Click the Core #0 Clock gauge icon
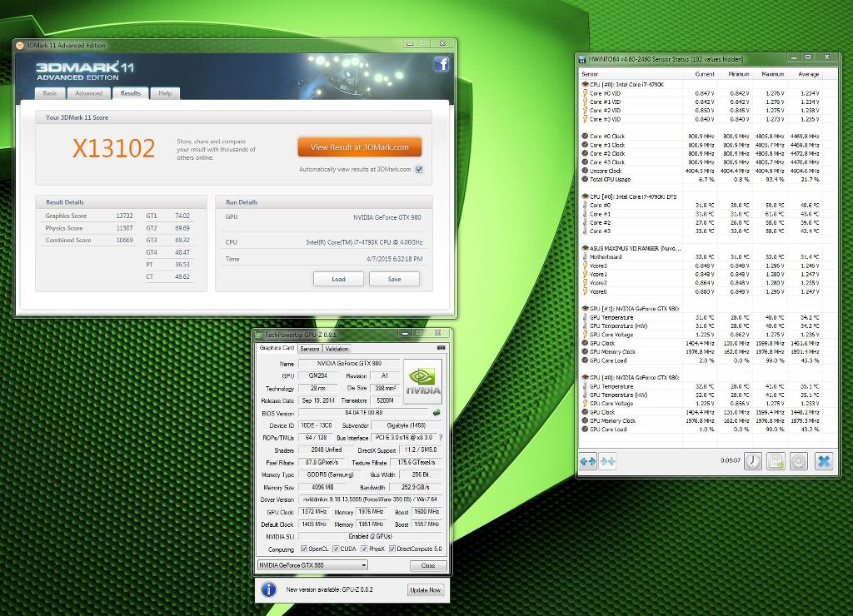The image size is (853, 616). (x=585, y=137)
